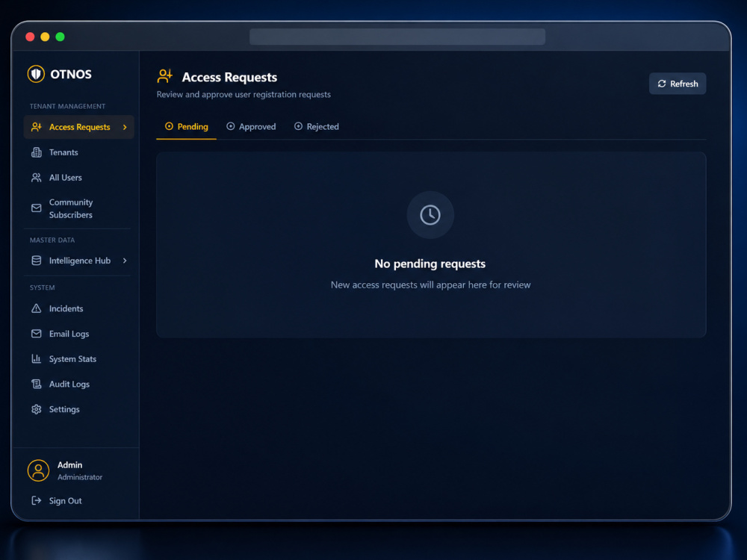Click the green maximize window button
The image size is (747, 560).
pos(60,37)
